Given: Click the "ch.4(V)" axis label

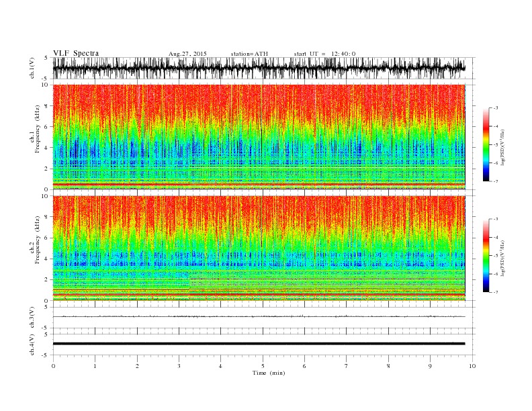Looking at the screenshot, I should point(32,345).
